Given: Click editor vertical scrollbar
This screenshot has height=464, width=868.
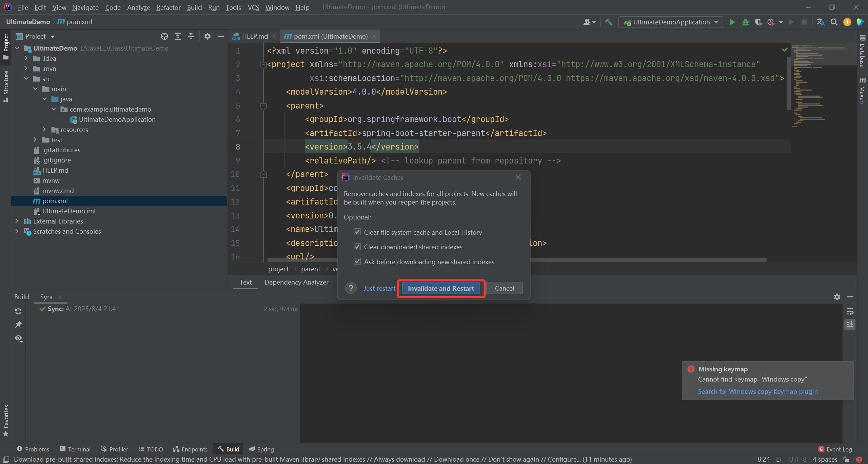Looking at the screenshot, I should [788, 83].
